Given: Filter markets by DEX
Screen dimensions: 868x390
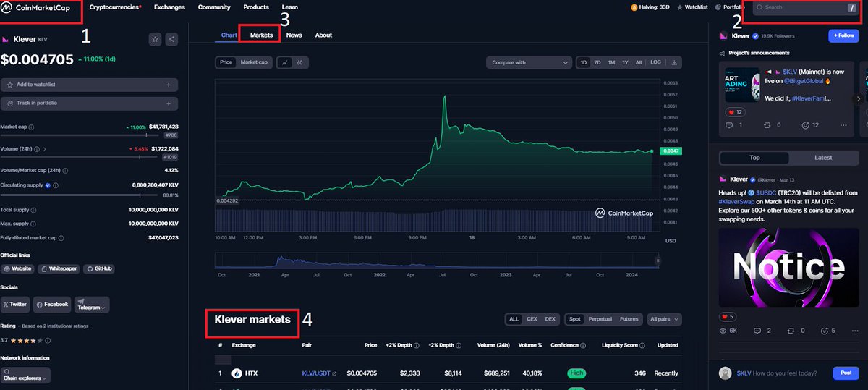Looking at the screenshot, I should tap(550, 319).
